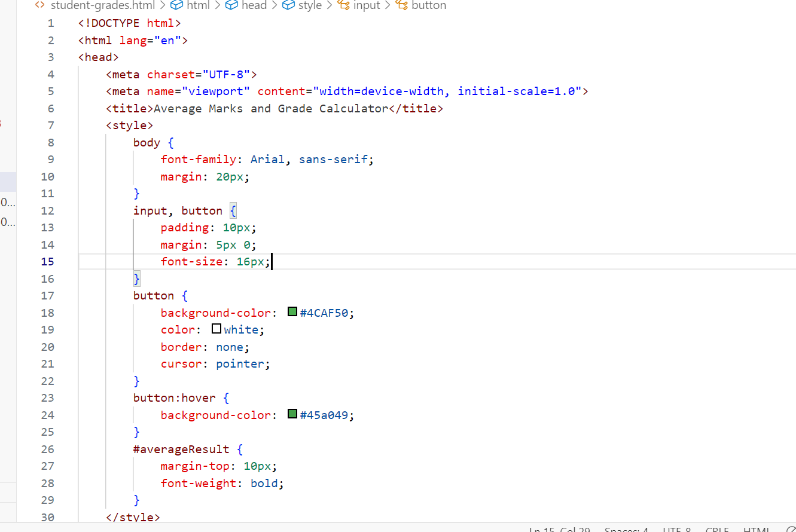This screenshot has height=532, width=796.
Task: Click the 'cursor' property name
Action: [181, 363]
